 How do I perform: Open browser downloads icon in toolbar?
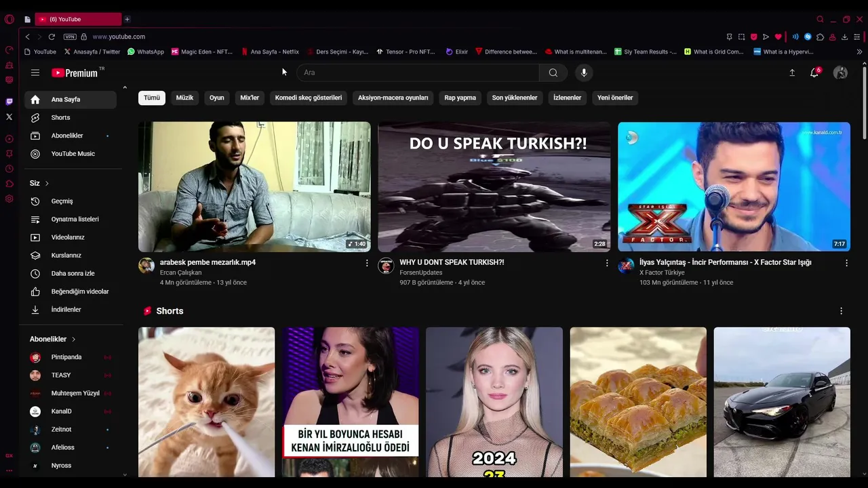[844, 37]
